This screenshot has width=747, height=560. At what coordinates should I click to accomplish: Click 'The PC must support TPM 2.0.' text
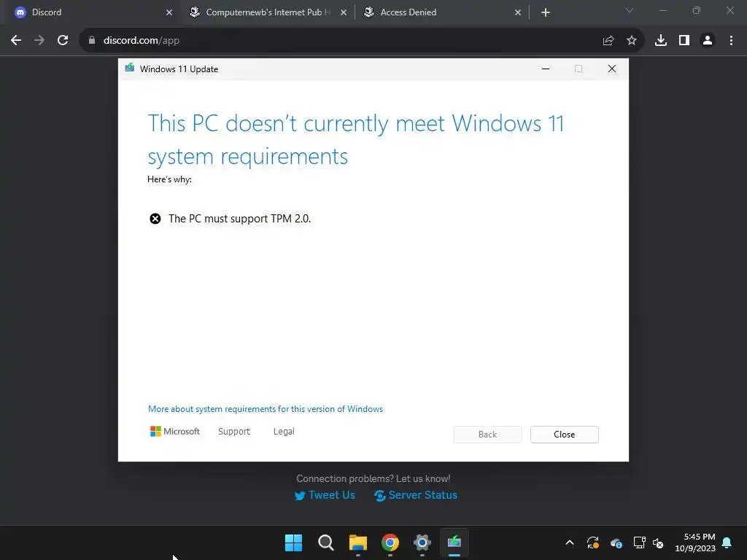(x=239, y=219)
